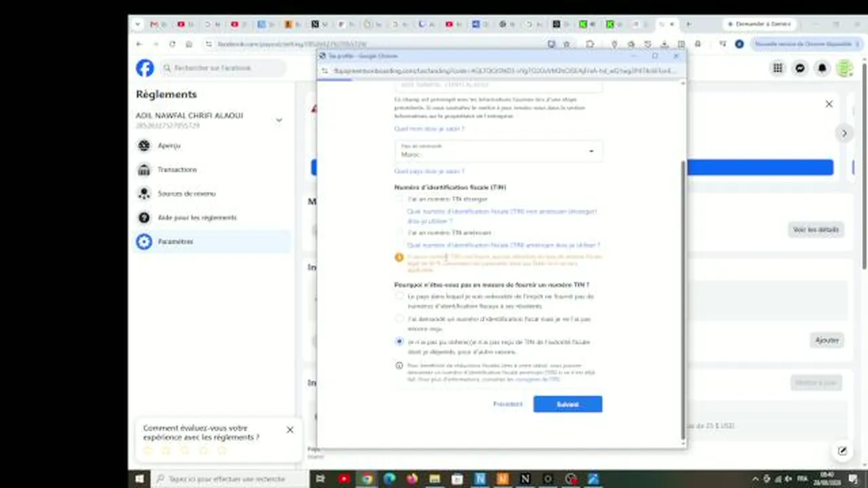Open the Paramètres menu item

coord(213,241)
